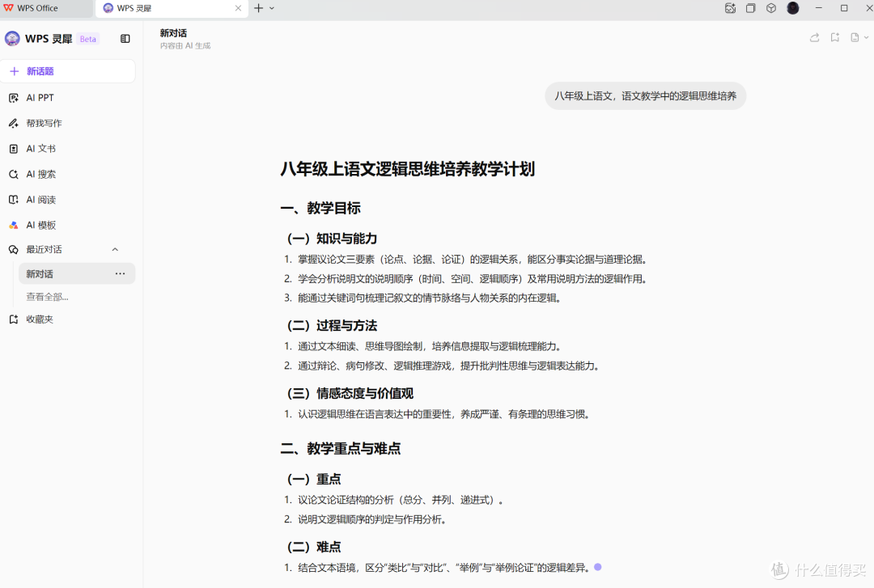The image size is (874, 588).
Task: Click the AI 阅读 book icon
Action: (14, 200)
